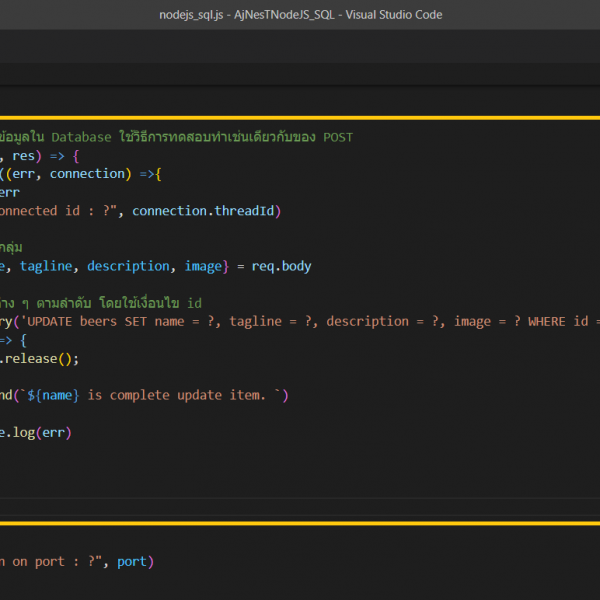Click the window title bar text

coord(300,14)
